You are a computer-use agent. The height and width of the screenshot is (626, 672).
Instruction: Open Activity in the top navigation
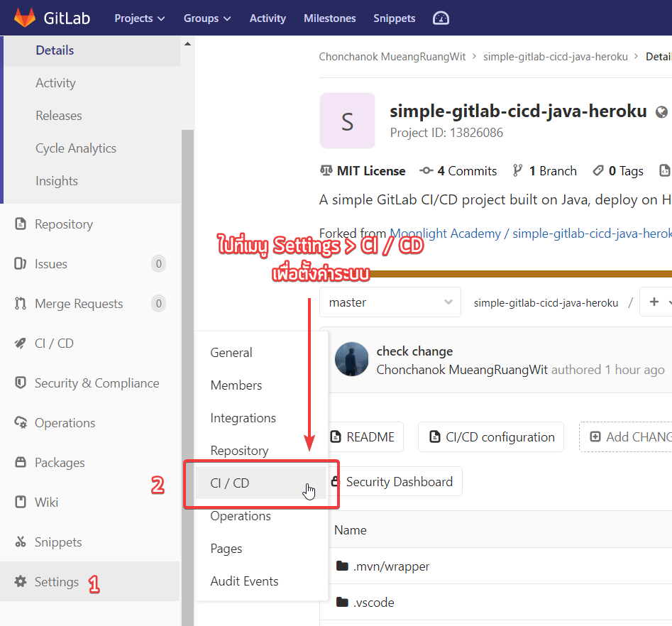pos(268,18)
